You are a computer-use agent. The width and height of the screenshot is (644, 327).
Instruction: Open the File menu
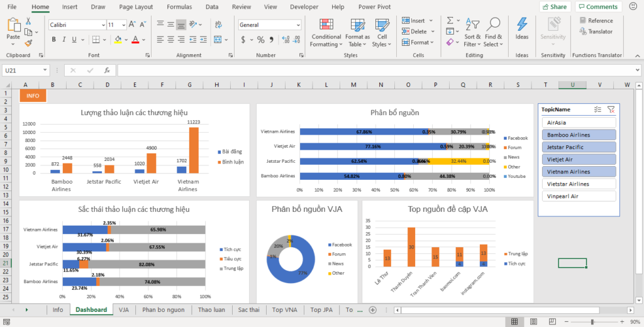pos(12,7)
